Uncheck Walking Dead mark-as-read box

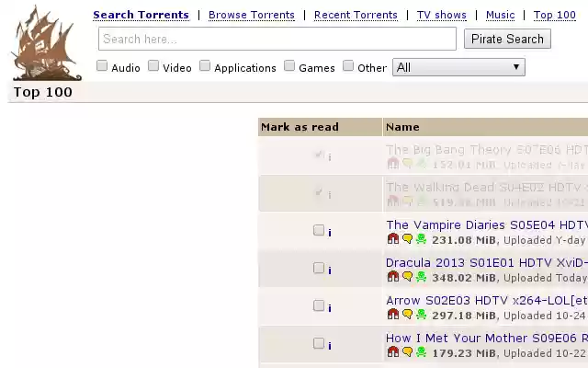click(319, 192)
